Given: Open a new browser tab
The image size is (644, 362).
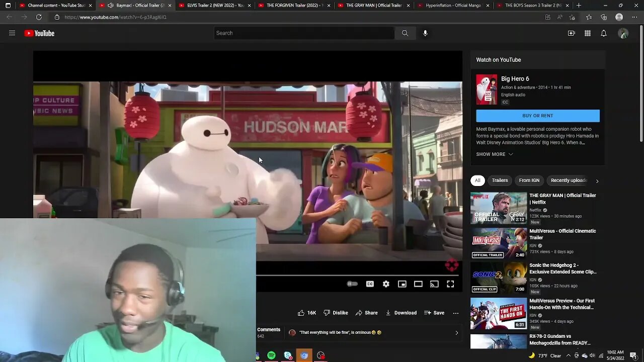Looking at the screenshot, I should click(x=579, y=5).
